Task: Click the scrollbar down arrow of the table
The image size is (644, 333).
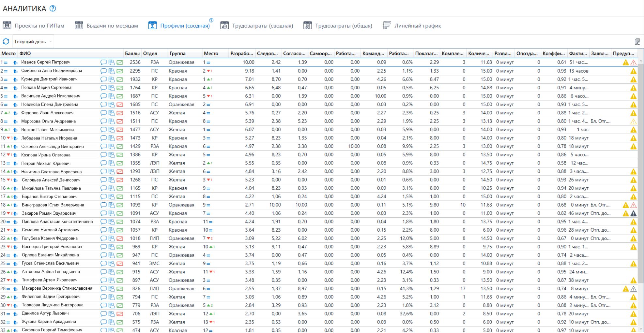Action: [x=641, y=329]
